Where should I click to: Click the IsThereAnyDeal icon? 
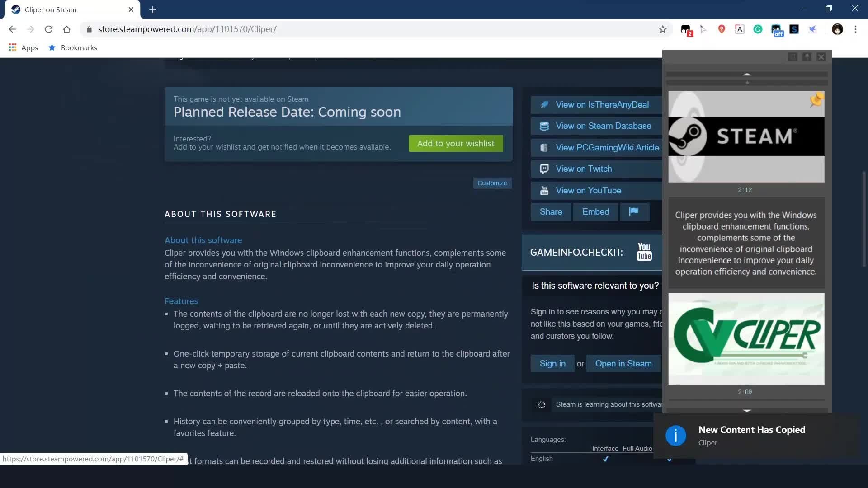544,105
